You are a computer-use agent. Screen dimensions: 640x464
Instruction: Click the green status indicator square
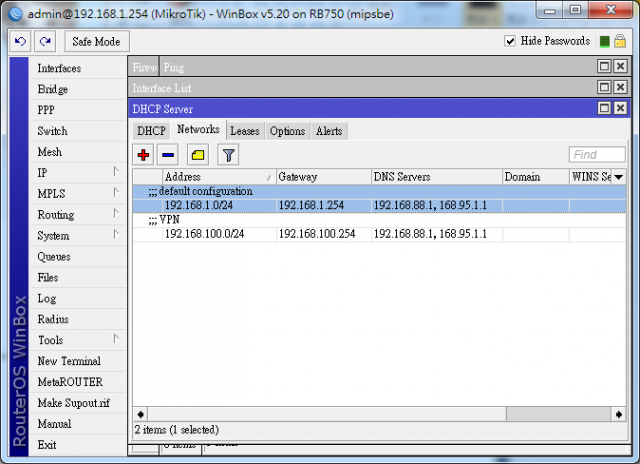(x=604, y=41)
